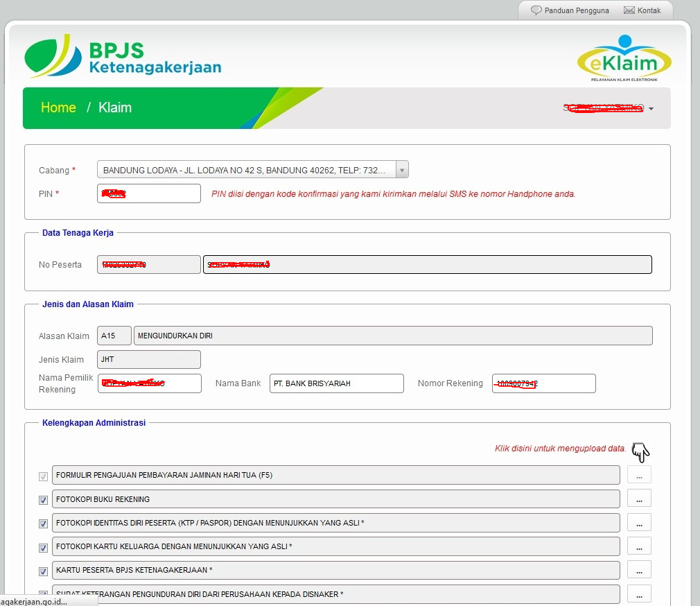700x606 pixels.
Task: Click the eKlaim logo
Action: coord(624,58)
